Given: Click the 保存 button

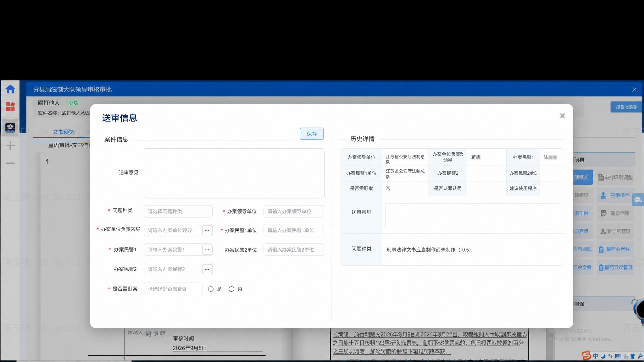Looking at the screenshot, I should point(312,134).
